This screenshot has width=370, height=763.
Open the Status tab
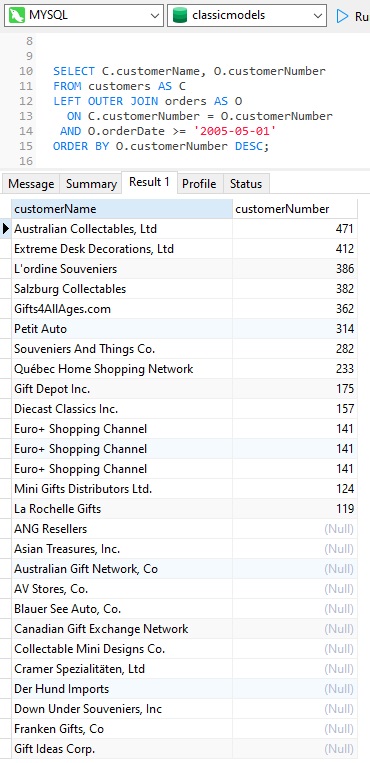tap(246, 184)
